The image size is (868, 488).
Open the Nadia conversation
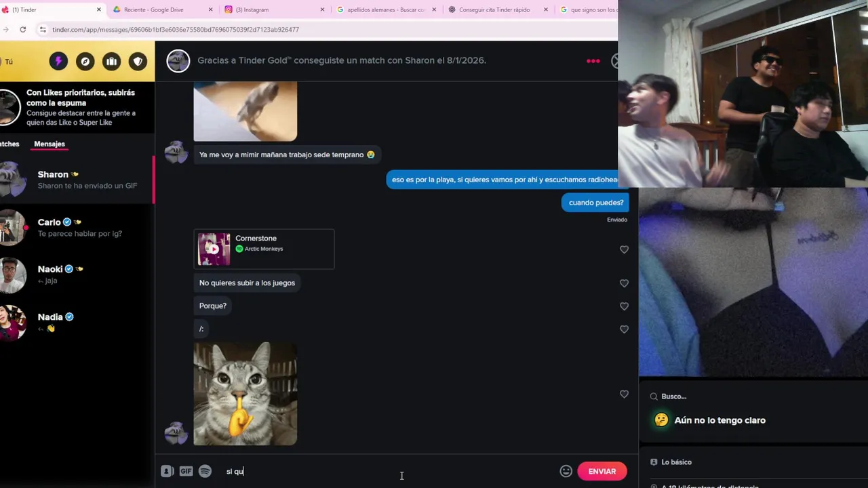point(77,322)
